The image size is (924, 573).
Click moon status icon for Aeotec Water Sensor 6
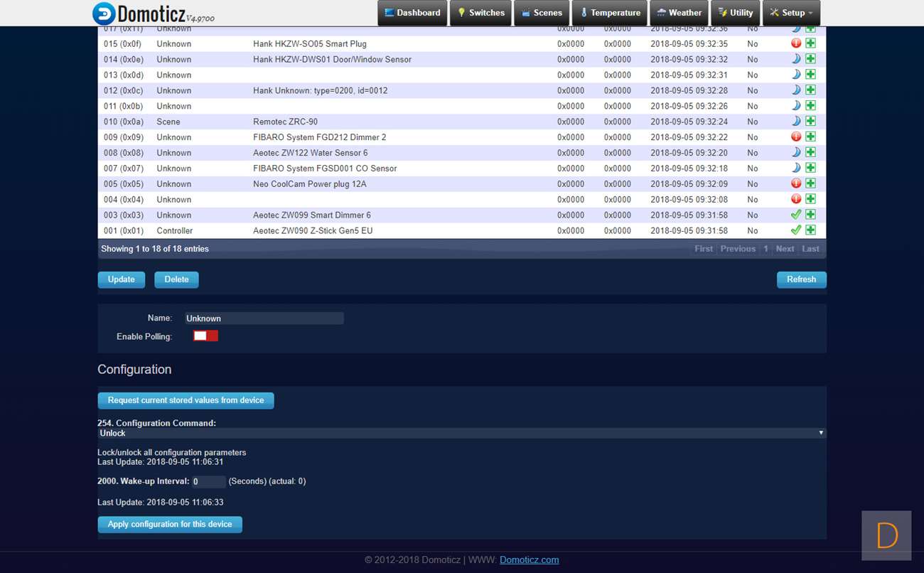click(796, 152)
